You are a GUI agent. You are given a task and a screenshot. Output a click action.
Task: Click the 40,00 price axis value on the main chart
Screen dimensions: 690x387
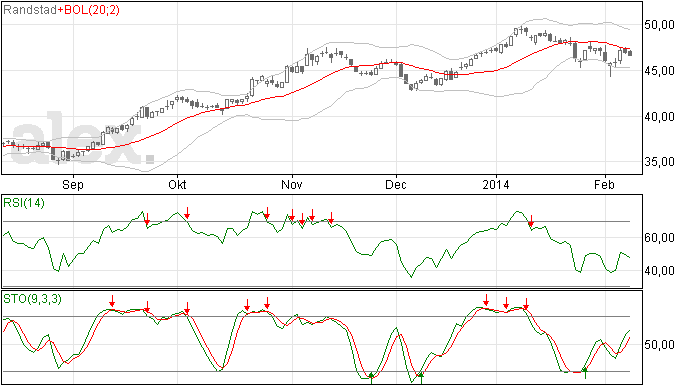[659, 117]
